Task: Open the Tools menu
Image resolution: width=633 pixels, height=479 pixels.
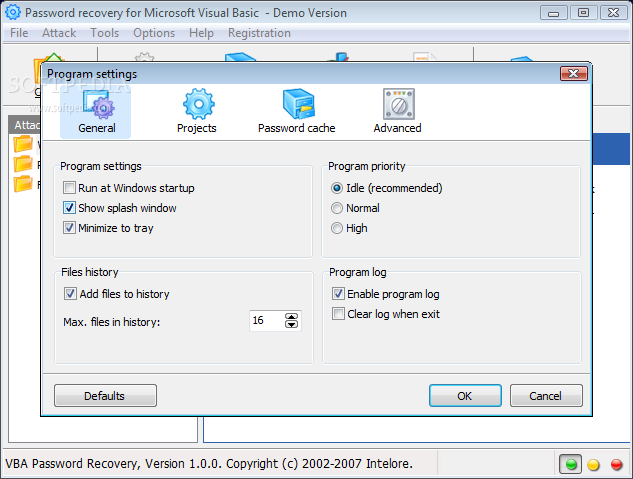Action: [x=105, y=33]
